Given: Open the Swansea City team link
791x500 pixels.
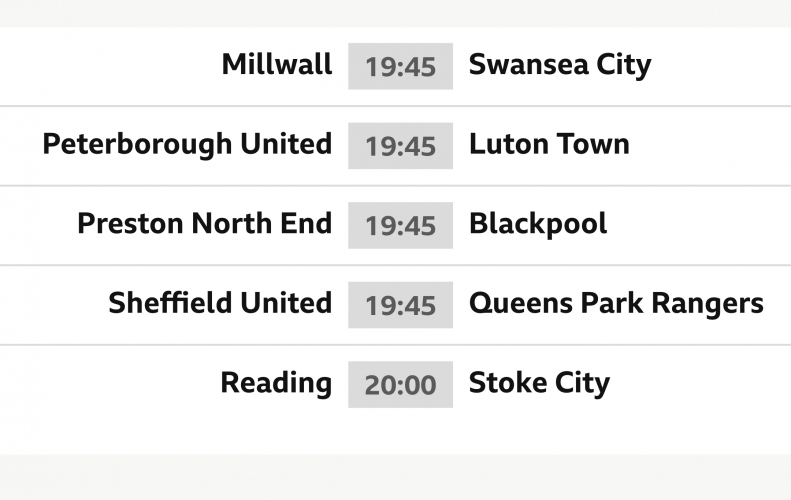Looking at the screenshot, I should coord(559,65).
